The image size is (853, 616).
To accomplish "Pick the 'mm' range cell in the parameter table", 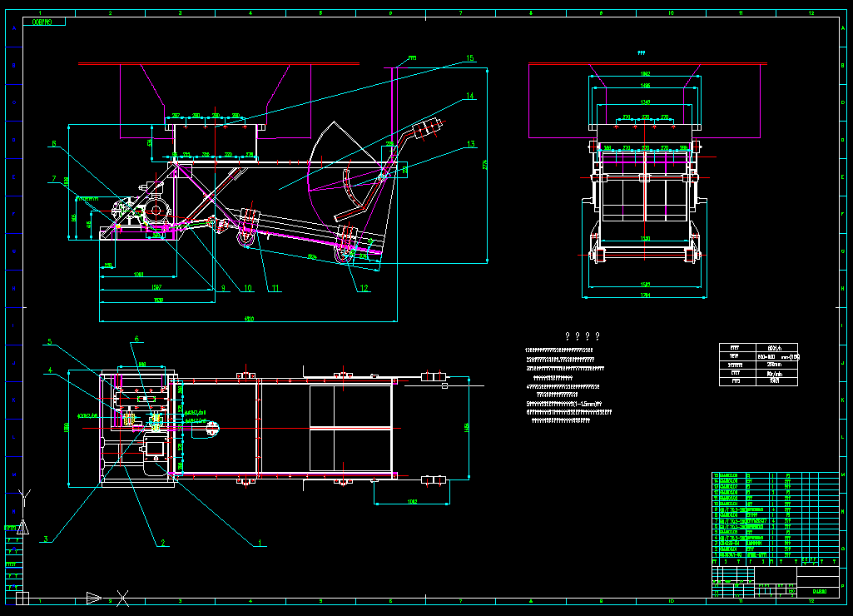I will tap(776, 357).
